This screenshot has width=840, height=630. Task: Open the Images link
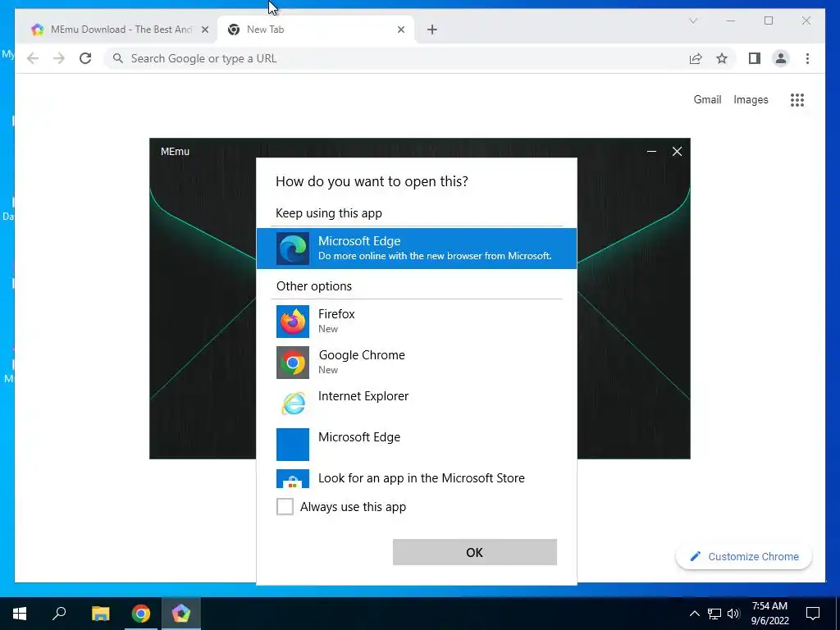[751, 99]
